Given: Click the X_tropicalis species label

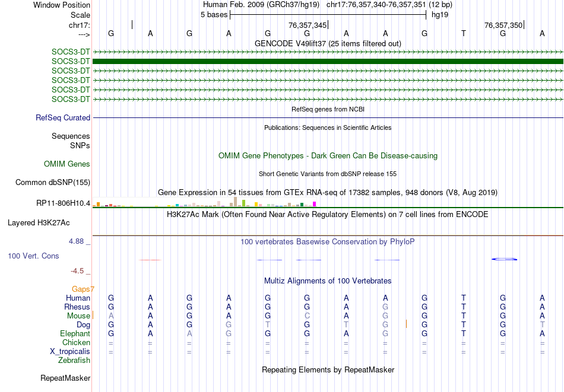Looking at the screenshot, I should (x=70, y=352).
